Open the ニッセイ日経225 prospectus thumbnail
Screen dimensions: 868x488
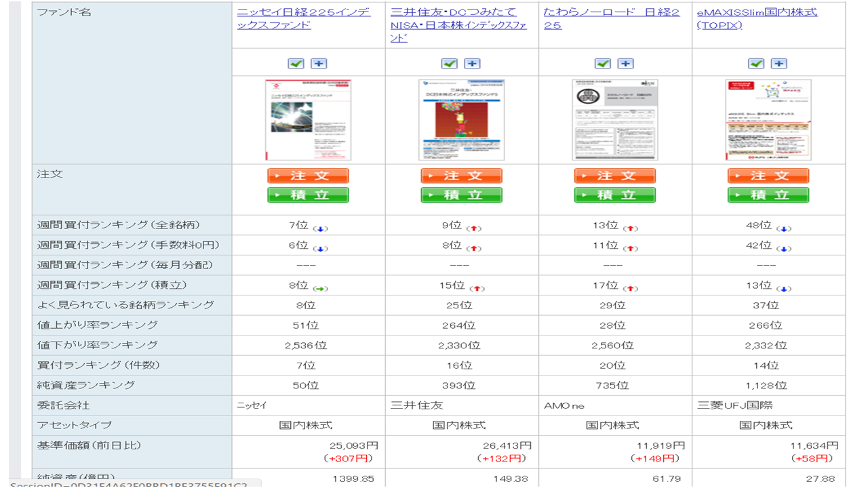(308, 119)
